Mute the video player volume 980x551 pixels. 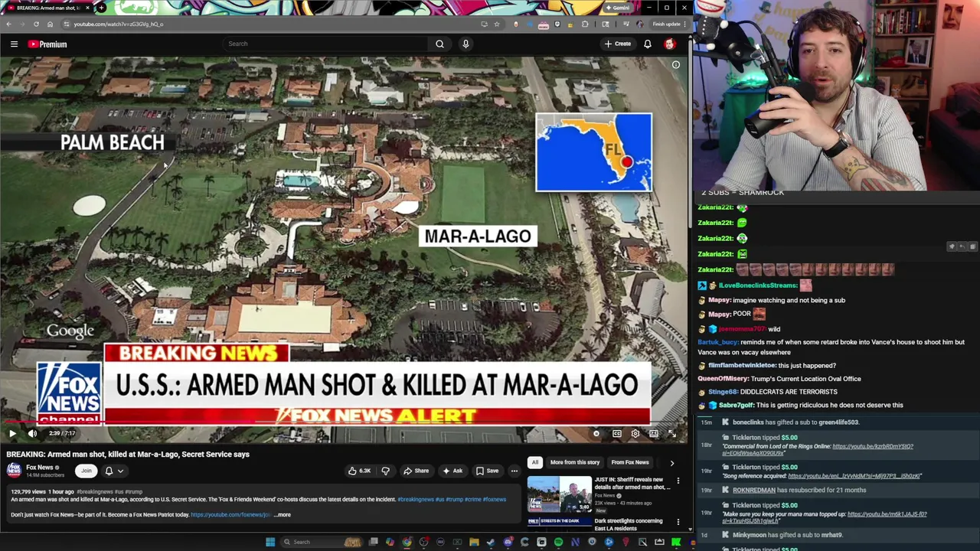(32, 433)
